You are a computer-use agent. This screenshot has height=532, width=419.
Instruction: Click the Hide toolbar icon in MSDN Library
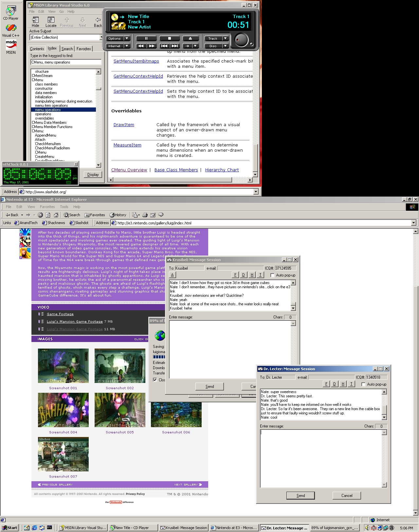(x=35, y=22)
